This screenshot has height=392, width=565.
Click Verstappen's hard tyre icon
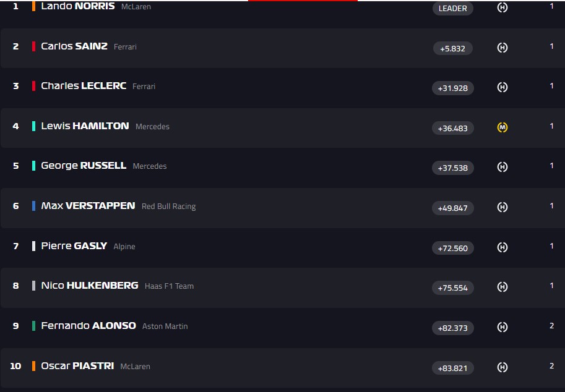[x=502, y=207]
